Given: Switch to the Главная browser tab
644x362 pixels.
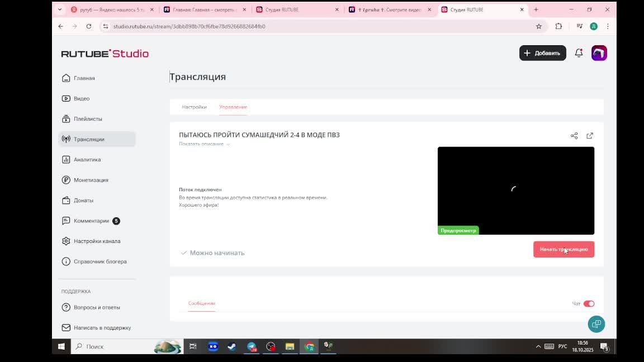Looking at the screenshot, I should [204, 9].
